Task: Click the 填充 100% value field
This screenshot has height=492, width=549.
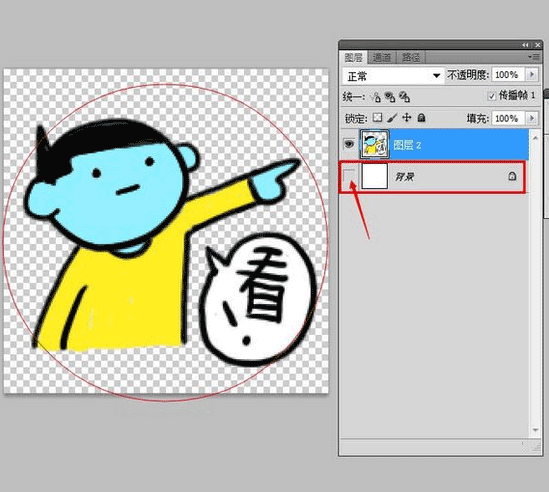Action: point(508,118)
